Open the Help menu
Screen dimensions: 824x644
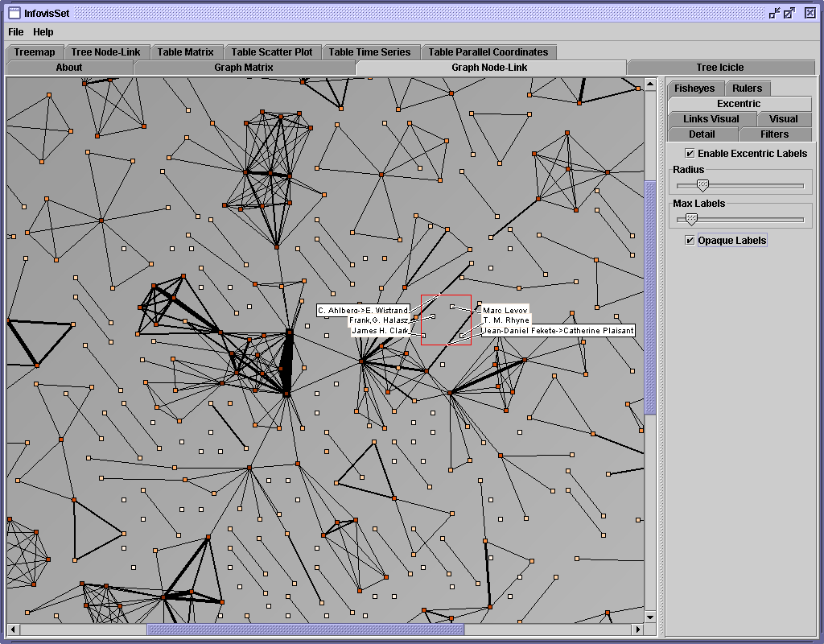[x=43, y=32]
